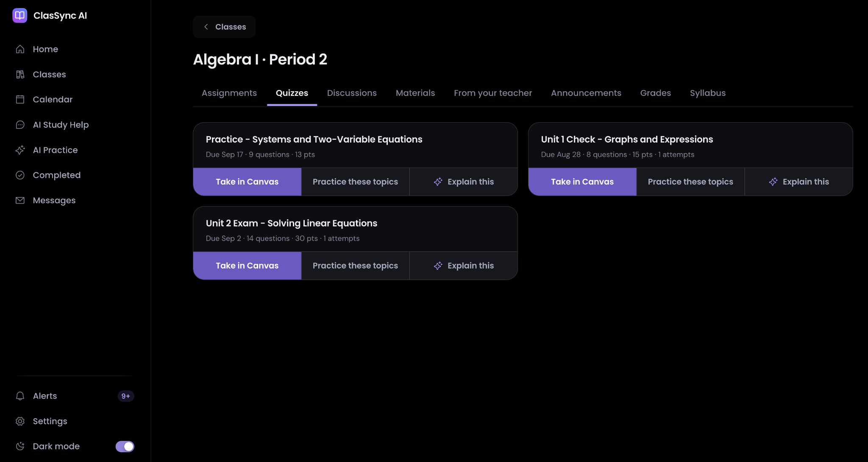Click the Algebra I · Period 2 heading
868x462 pixels.
260,59
